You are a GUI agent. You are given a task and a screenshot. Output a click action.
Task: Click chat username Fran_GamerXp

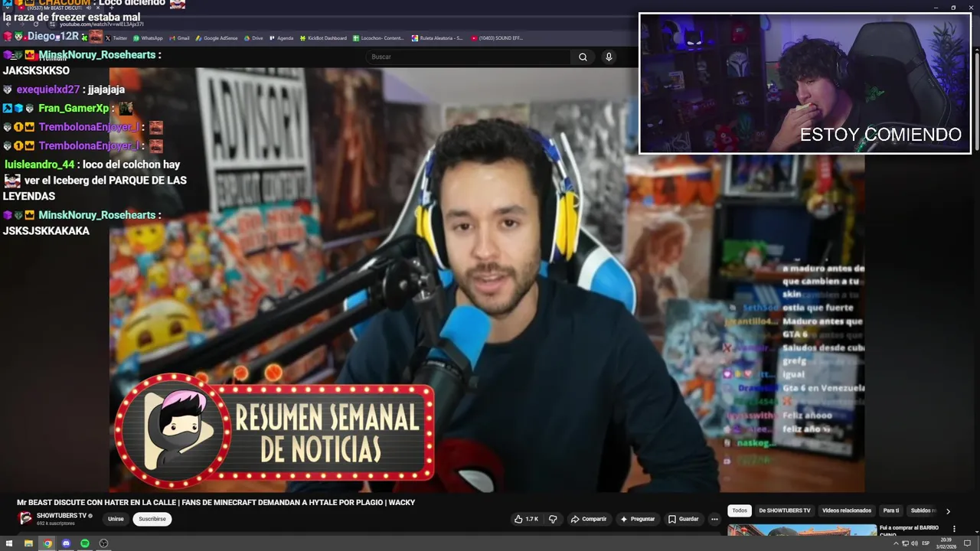pyautogui.click(x=73, y=109)
